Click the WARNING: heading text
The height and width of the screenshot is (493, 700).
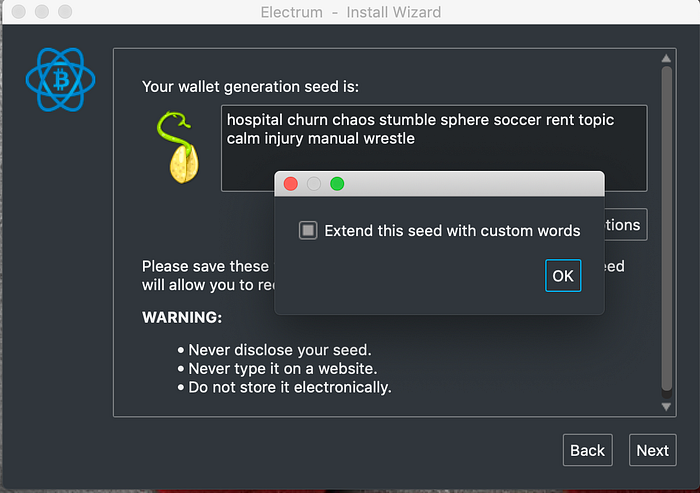[x=182, y=317]
